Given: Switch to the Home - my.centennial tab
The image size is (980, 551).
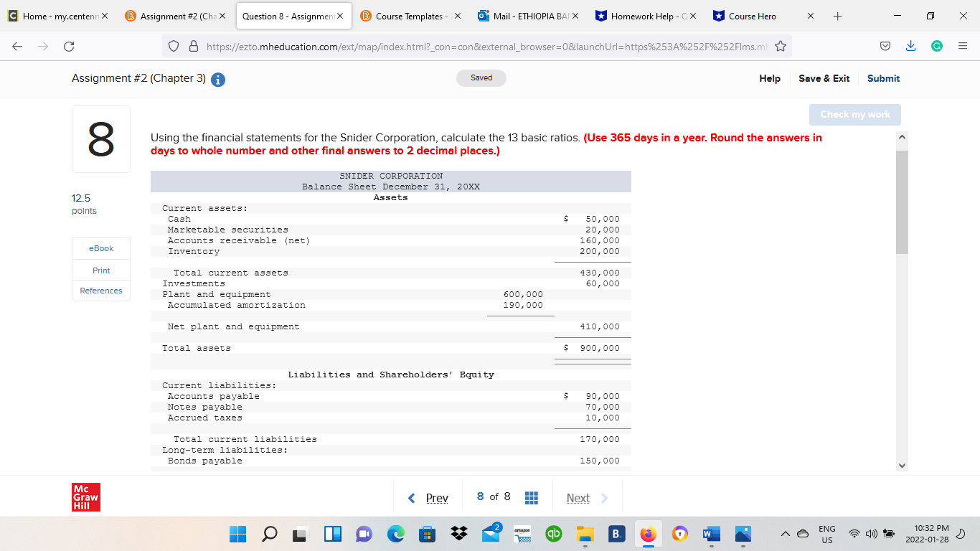Looking at the screenshot, I should pos(58,16).
